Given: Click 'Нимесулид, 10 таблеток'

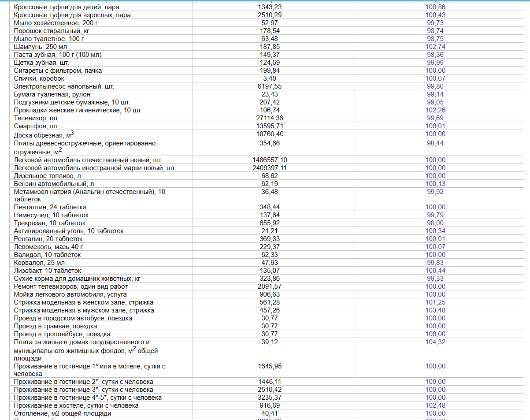Looking at the screenshot, I should [51, 215].
